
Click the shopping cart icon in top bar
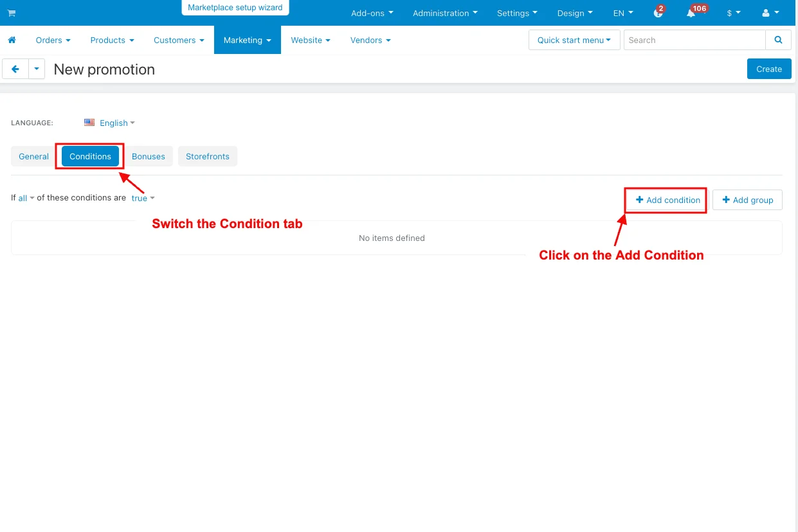pos(11,13)
